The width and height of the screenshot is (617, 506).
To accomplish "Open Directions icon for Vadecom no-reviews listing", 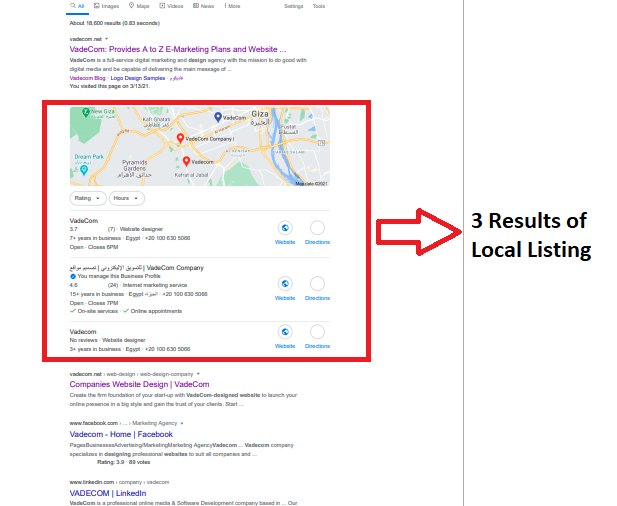I will point(317,332).
